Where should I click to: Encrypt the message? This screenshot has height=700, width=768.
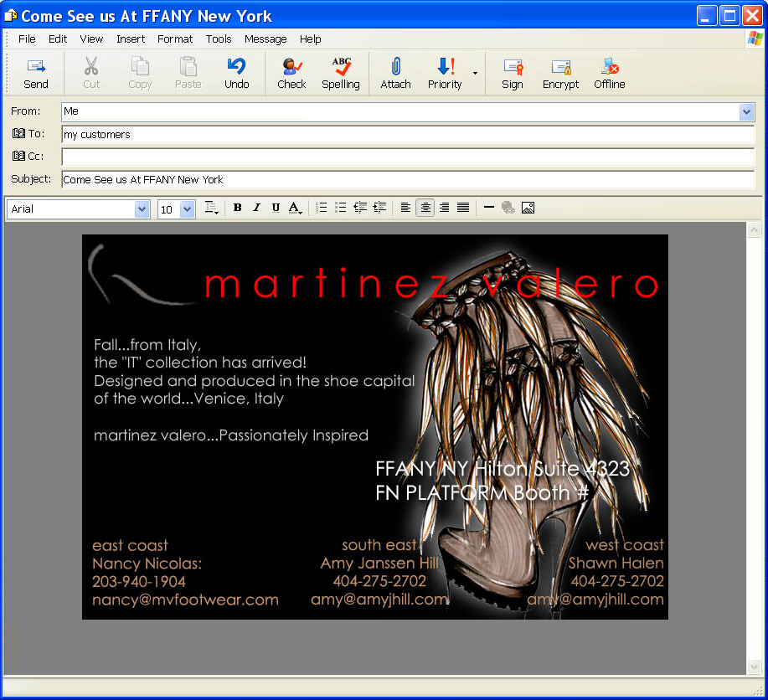click(561, 74)
